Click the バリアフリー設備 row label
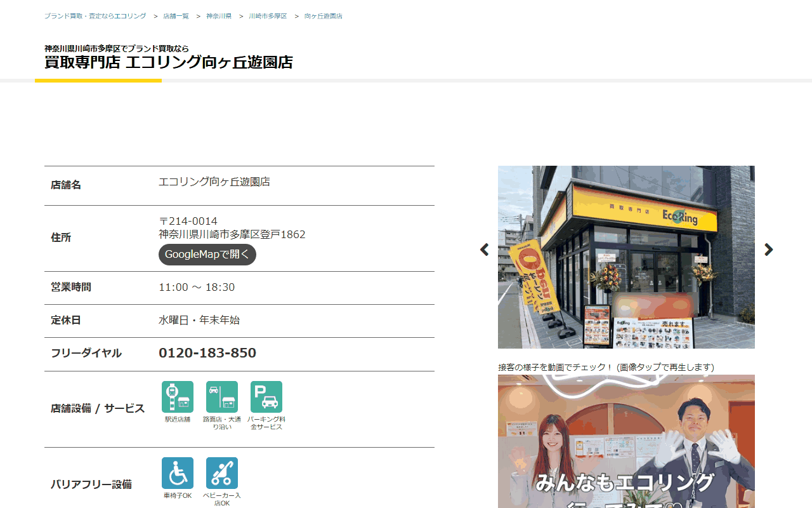This screenshot has width=812, height=508. tap(91, 485)
